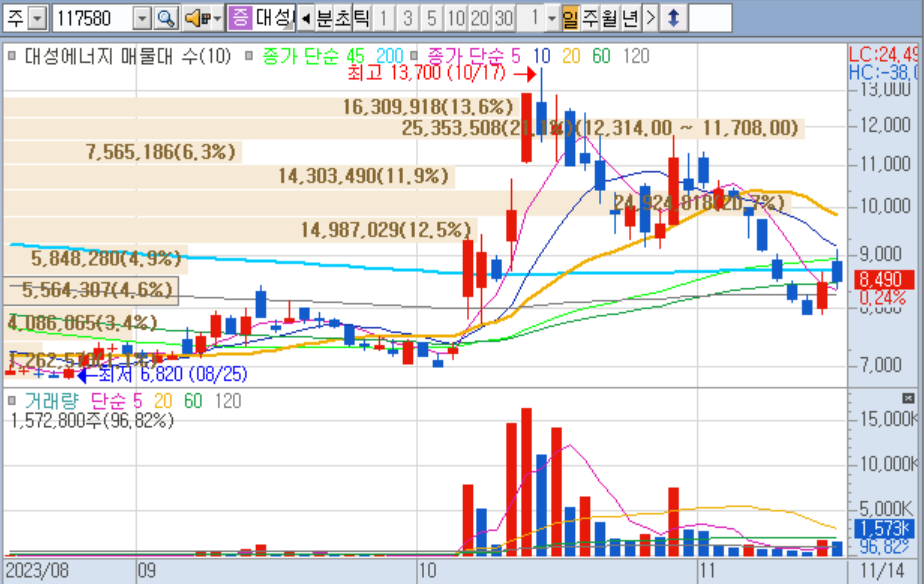Choose interval 3 button
Viewport: 924px width, 584px height.
click(x=407, y=19)
